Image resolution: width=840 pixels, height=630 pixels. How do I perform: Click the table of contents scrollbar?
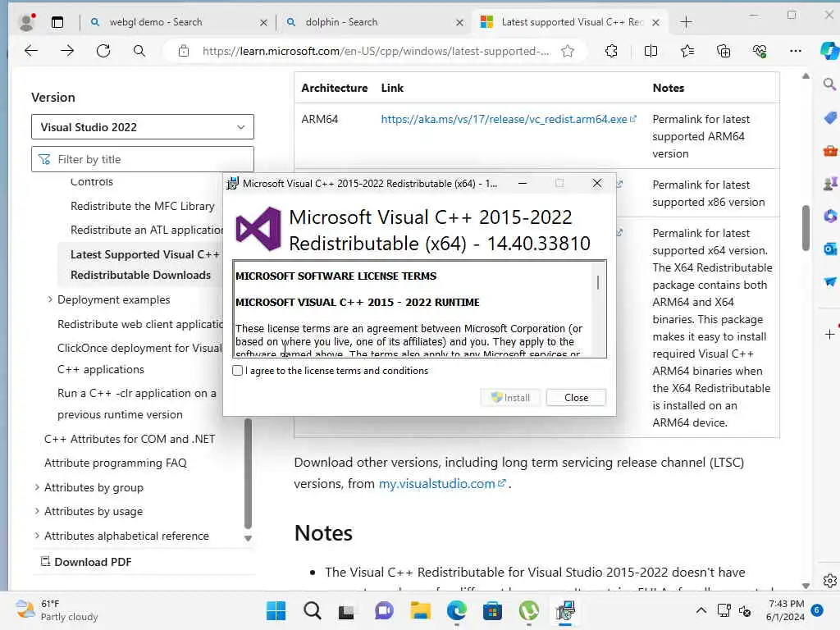click(248, 473)
